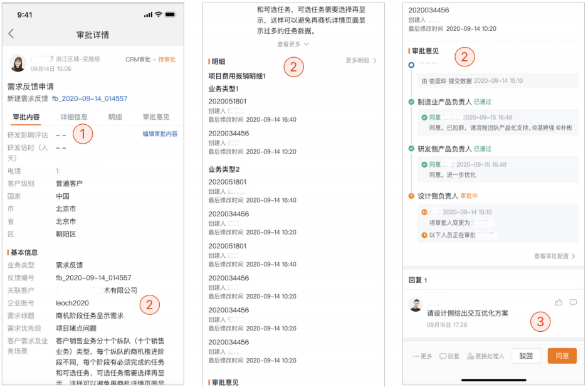Open 查看审批配置 chevron link
The image size is (588, 387).
[x=555, y=257]
